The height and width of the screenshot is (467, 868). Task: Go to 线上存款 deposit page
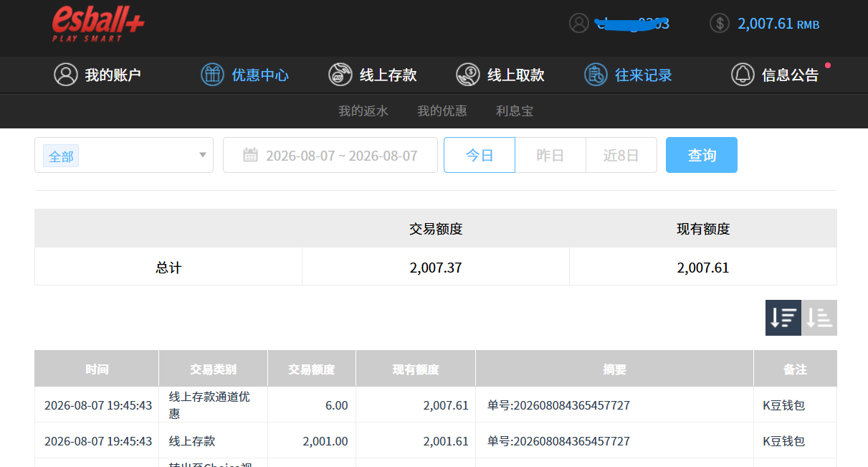pyautogui.click(x=373, y=75)
